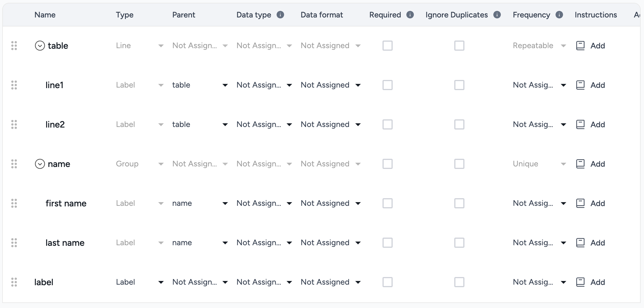The height and width of the screenshot is (308, 644).
Task: Check the Required box for the label row
Action: [x=387, y=282]
